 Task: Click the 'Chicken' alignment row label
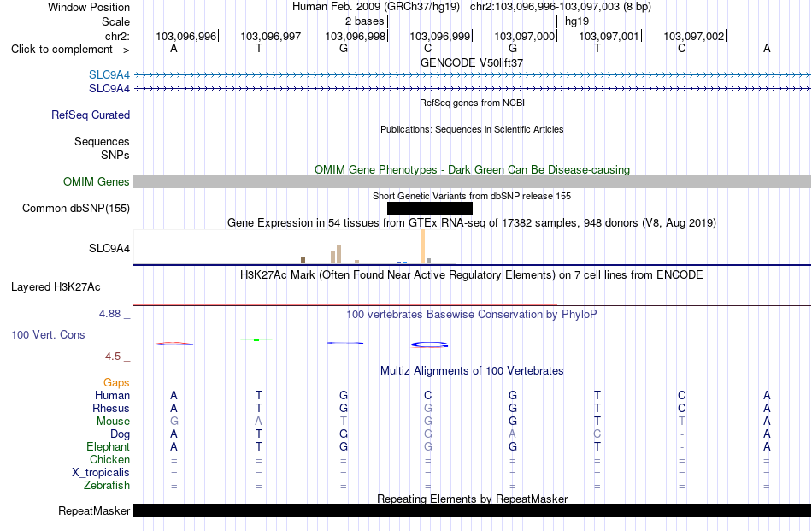click(x=109, y=460)
